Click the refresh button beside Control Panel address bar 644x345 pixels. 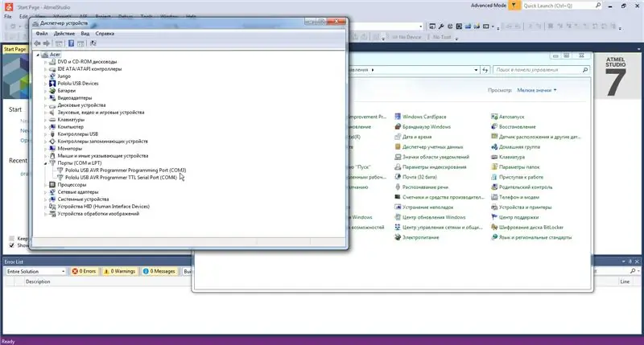(x=485, y=70)
